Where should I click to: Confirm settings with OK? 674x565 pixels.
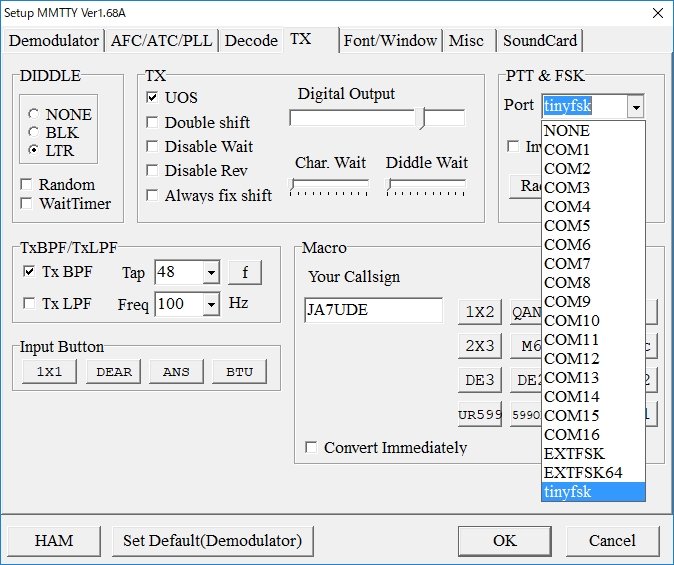tap(505, 540)
